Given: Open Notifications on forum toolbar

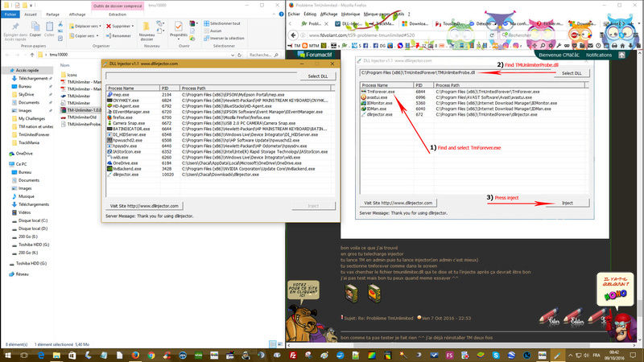Looking at the screenshot, I should (x=598, y=55).
